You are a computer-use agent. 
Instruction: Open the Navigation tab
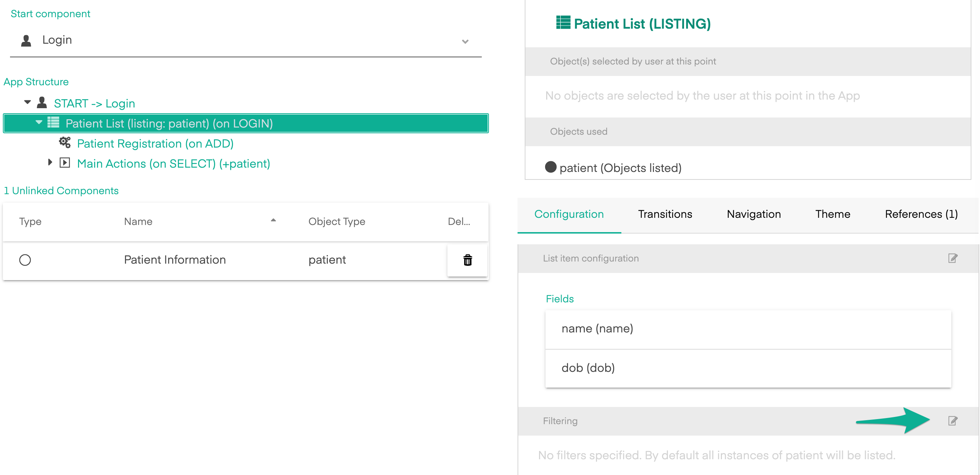tap(753, 214)
